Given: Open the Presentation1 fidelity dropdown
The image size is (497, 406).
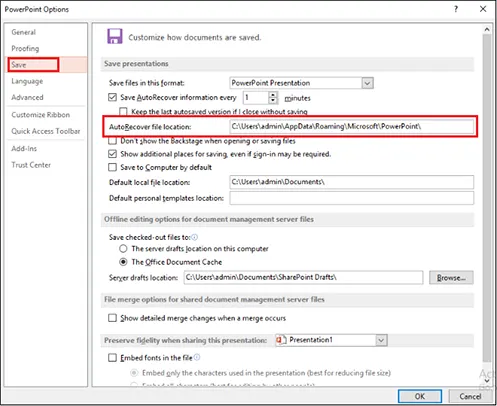Looking at the screenshot, I should pyautogui.click(x=381, y=340).
